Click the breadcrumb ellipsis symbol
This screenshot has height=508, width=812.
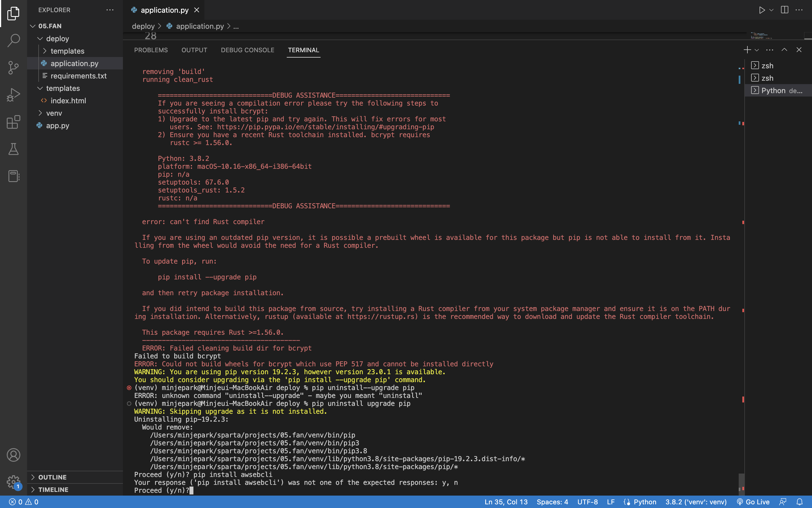tap(236, 26)
